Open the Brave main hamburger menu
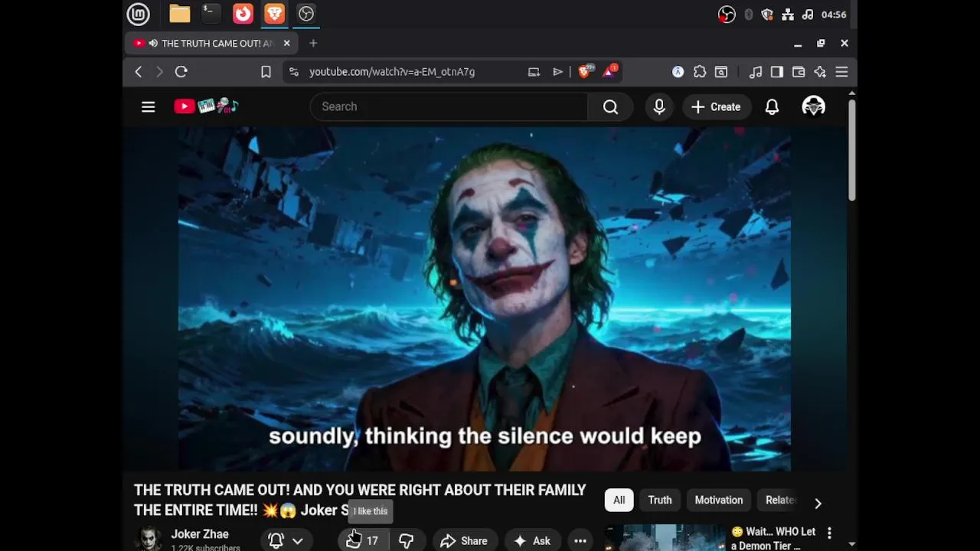The height and width of the screenshot is (551, 980). tap(841, 72)
